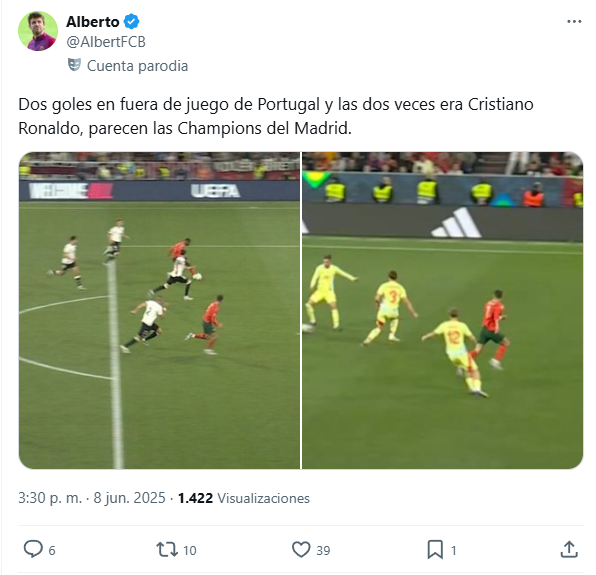Image resolution: width=596 pixels, height=575 pixels.
Task: Click the repost count 10
Action: (190, 550)
